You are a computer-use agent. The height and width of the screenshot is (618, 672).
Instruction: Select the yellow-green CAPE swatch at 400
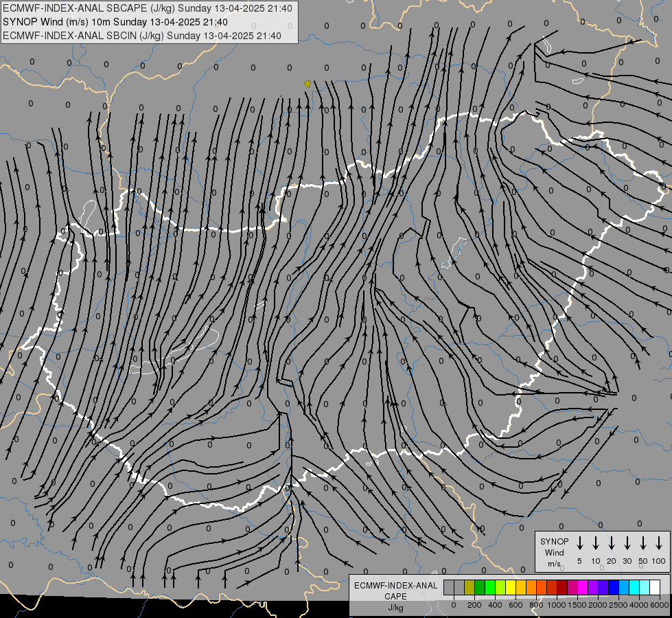(500, 587)
